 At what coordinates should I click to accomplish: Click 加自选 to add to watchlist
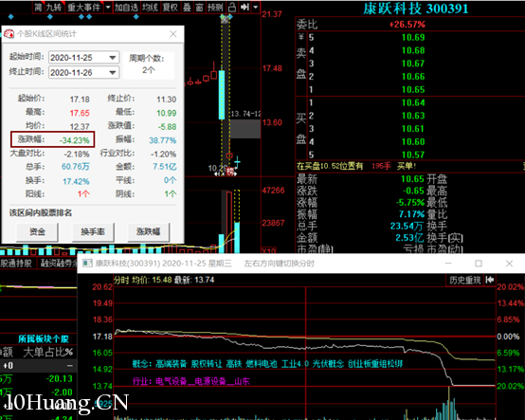[126, 7]
